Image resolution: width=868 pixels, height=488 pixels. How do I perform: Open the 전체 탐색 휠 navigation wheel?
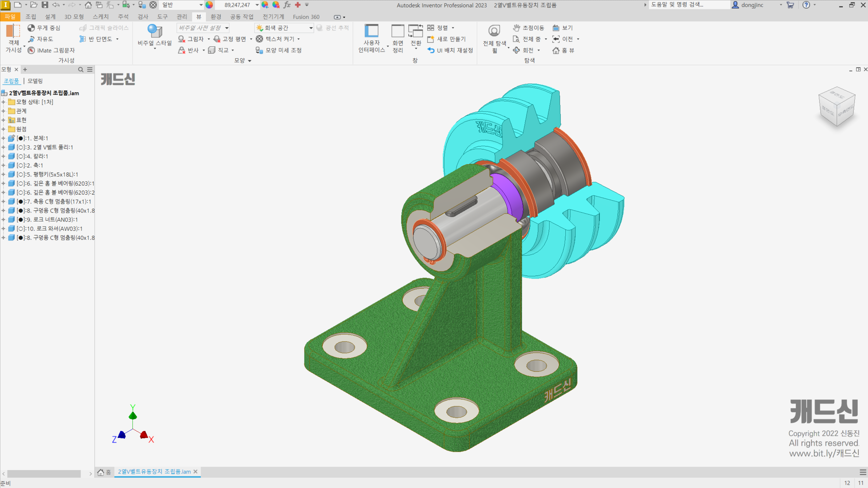pyautogui.click(x=494, y=39)
